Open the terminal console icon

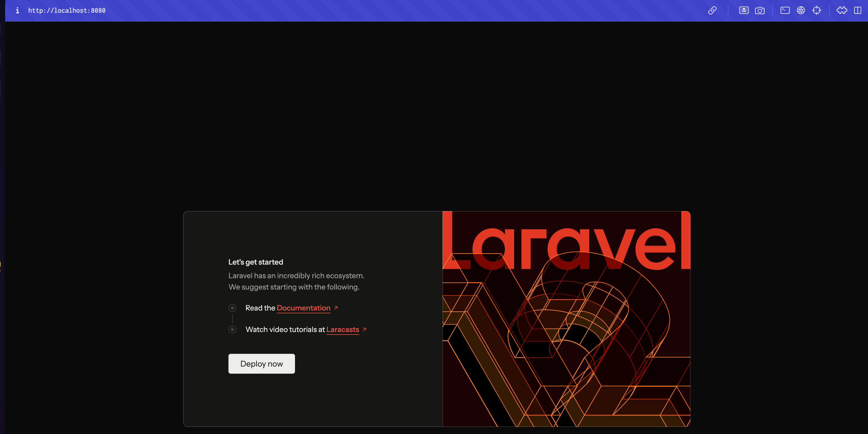point(785,10)
